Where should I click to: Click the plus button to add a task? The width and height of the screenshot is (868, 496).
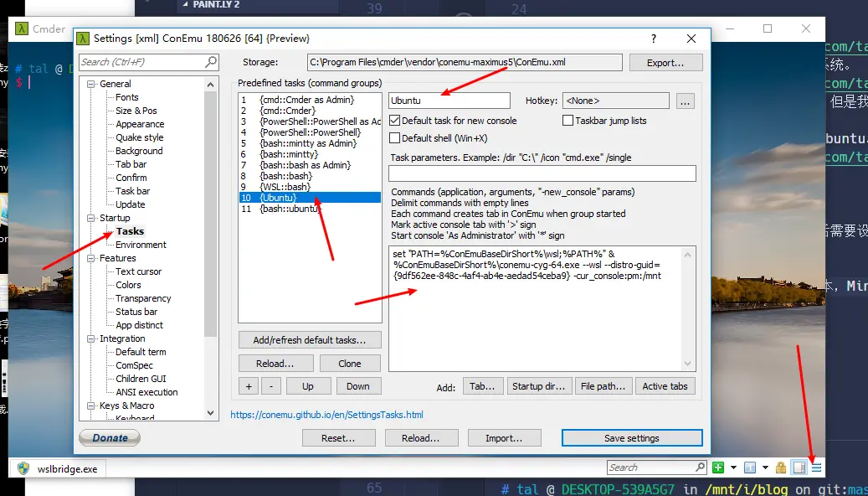click(249, 386)
